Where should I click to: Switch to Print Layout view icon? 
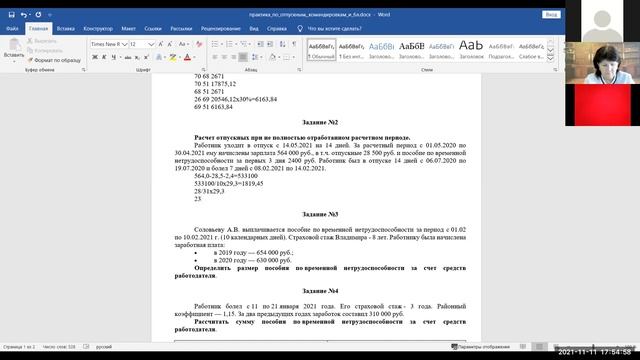click(x=539, y=347)
